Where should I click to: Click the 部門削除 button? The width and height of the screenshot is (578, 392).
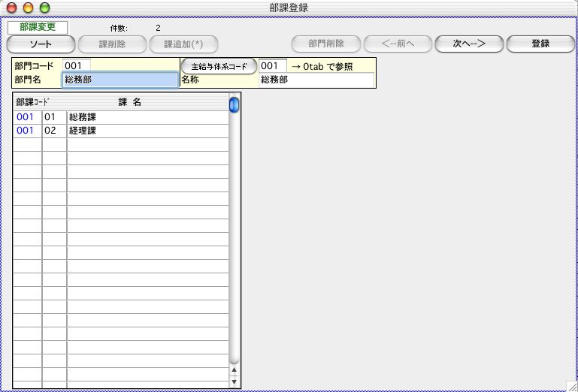tap(326, 44)
